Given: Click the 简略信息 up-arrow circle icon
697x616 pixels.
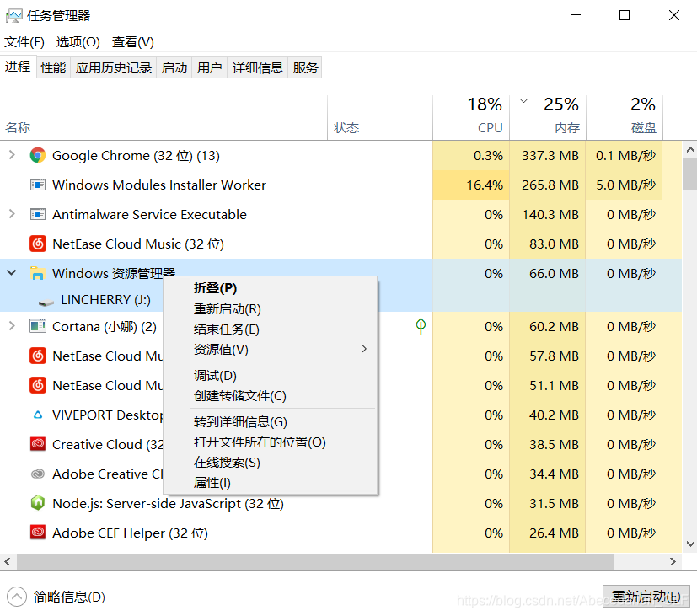Looking at the screenshot, I should pyautogui.click(x=17, y=597).
